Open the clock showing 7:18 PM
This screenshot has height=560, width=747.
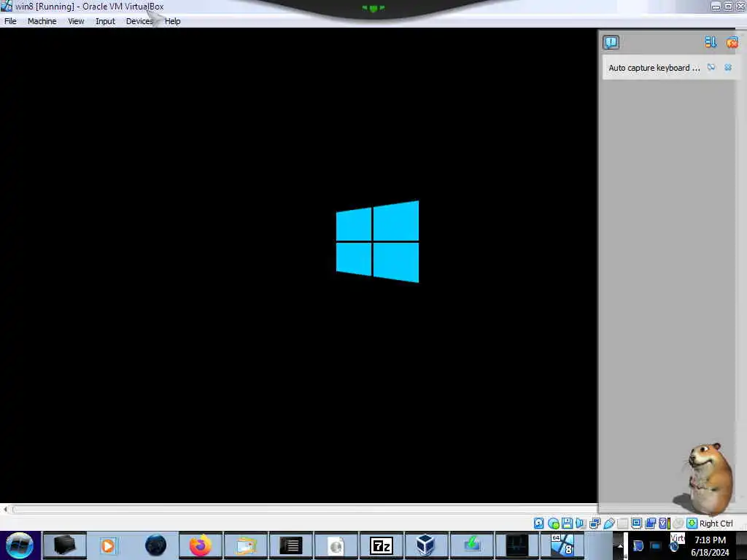pyautogui.click(x=710, y=545)
